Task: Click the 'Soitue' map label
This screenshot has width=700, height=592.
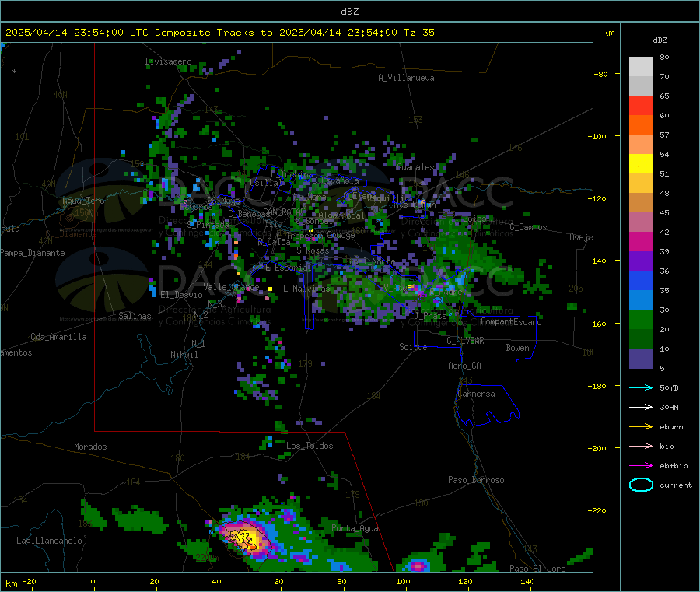Action: (x=413, y=347)
